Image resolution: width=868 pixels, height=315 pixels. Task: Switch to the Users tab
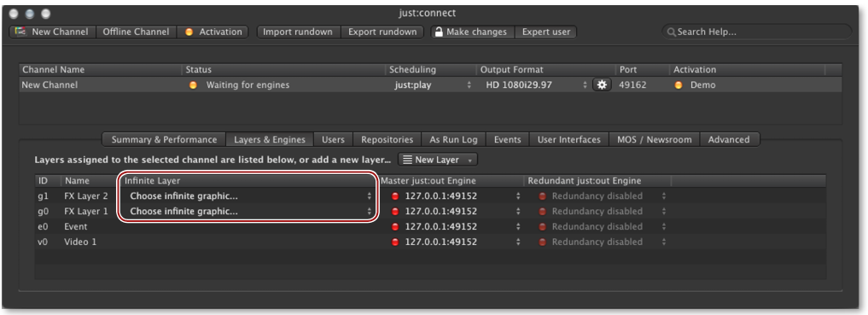coord(333,139)
